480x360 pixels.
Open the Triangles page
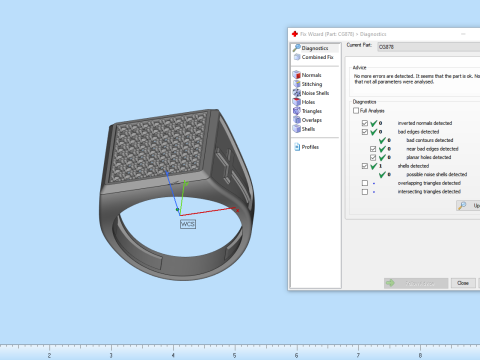pos(307,111)
